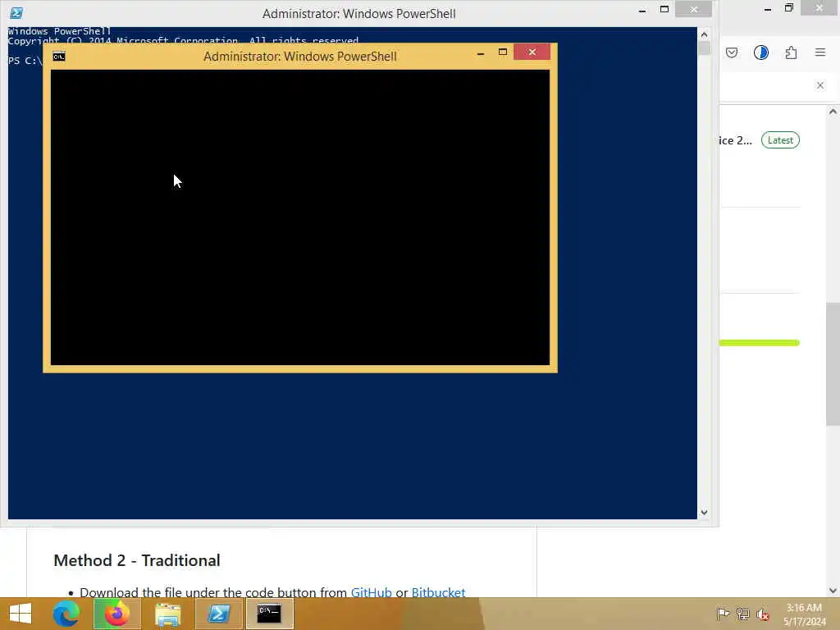Screen dimensions: 840x630
Task: Open network status tray icon
Action: click(742, 614)
